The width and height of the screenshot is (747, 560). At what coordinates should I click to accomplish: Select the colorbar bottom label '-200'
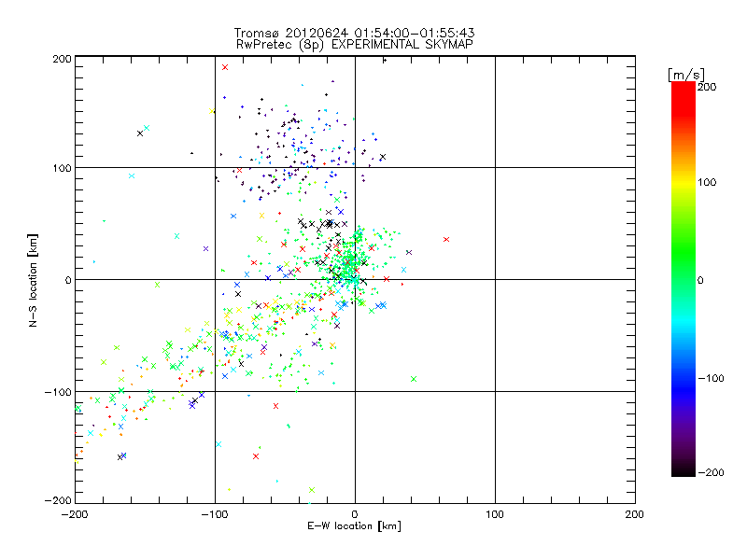[x=711, y=472]
